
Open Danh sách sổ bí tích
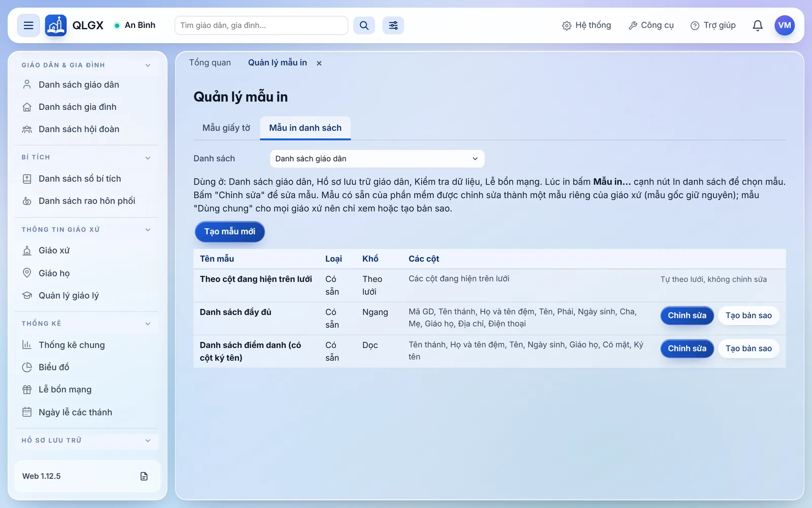87,179
